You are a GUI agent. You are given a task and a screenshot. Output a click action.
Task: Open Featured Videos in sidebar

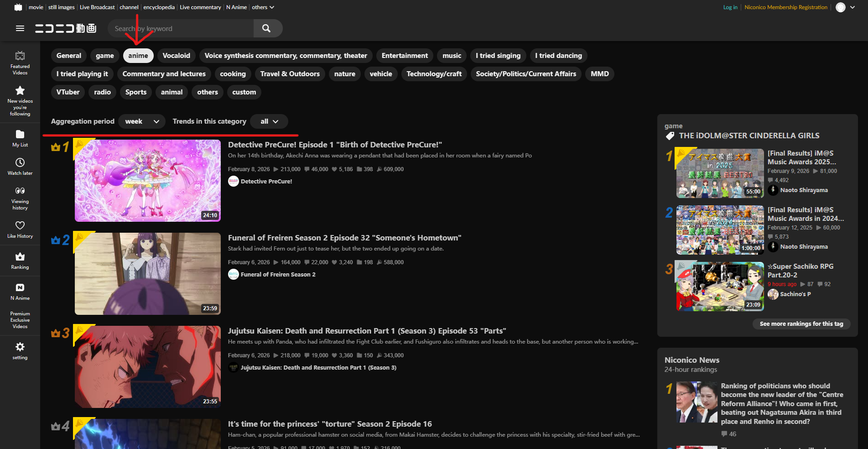[x=20, y=63]
